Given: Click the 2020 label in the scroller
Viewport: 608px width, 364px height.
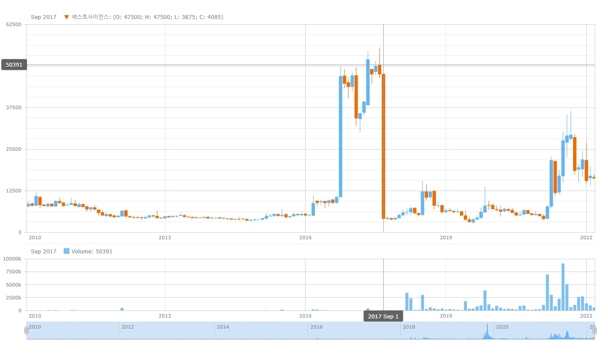Looking at the screenshot, I should click(x=502, y=327).
